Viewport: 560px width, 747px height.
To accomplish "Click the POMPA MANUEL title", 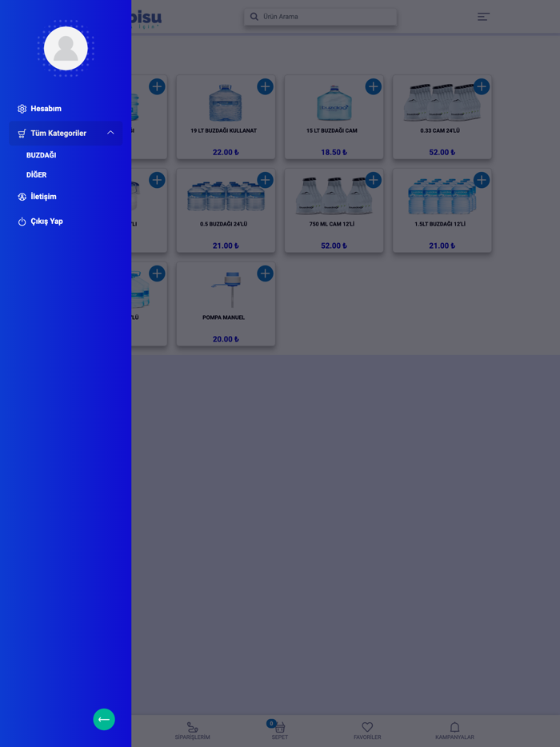I will click(x=223, y=318).
